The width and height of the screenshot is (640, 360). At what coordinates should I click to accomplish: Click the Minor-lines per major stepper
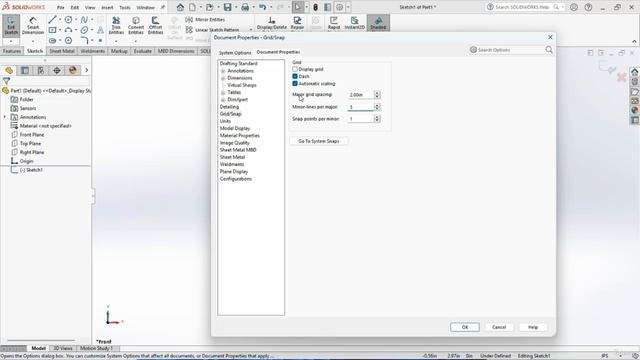[377, 107]
